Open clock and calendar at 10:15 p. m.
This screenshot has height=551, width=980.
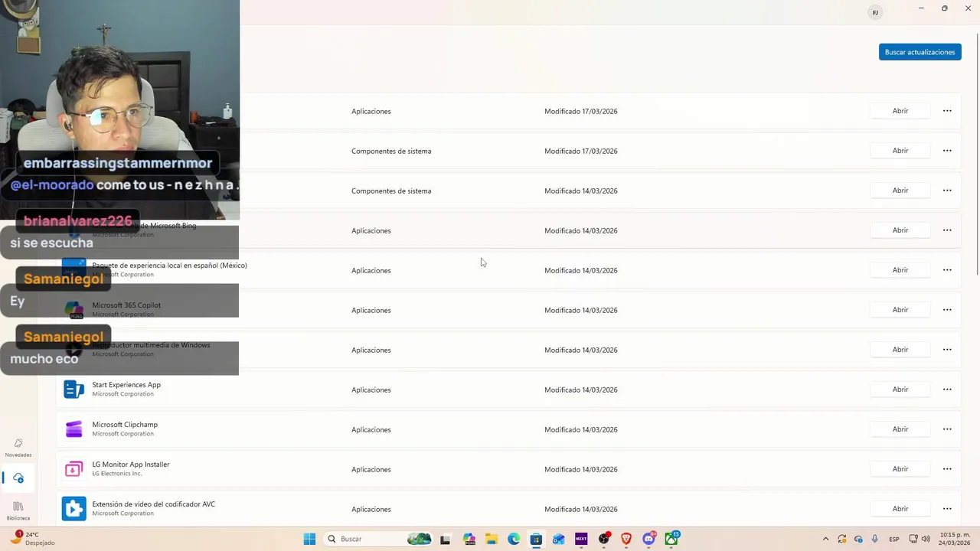[x=954, y=539]
